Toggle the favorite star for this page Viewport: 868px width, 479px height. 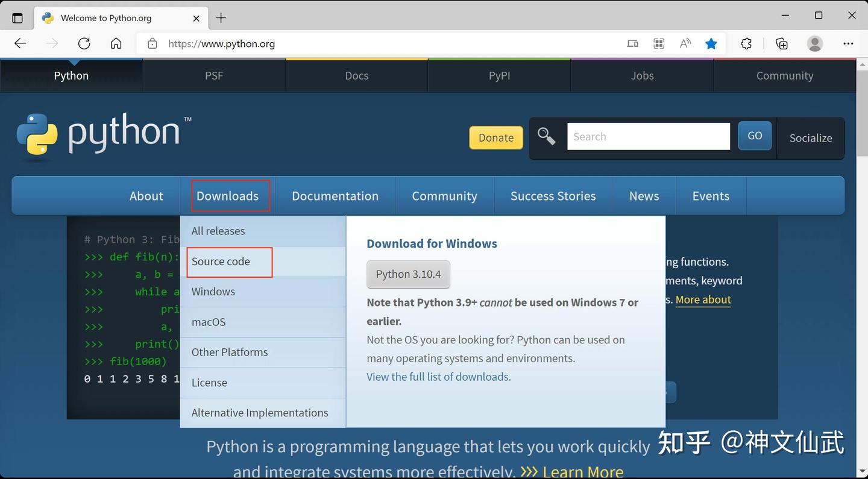click(x=711, y=43)
